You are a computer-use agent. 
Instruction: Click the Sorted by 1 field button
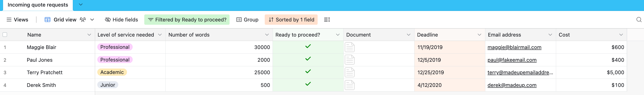click(291, 19)
